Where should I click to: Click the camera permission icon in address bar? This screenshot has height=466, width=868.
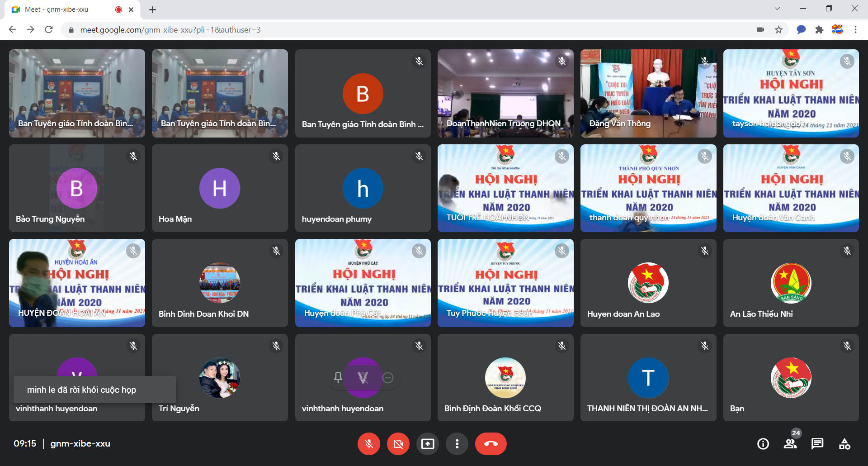pos(760,30)
